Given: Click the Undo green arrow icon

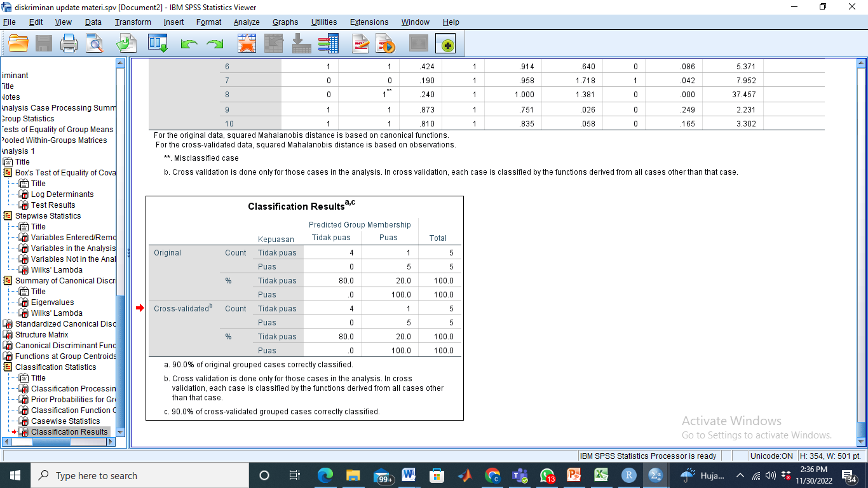Looking at the screenshot, I should tap(188, 44).
